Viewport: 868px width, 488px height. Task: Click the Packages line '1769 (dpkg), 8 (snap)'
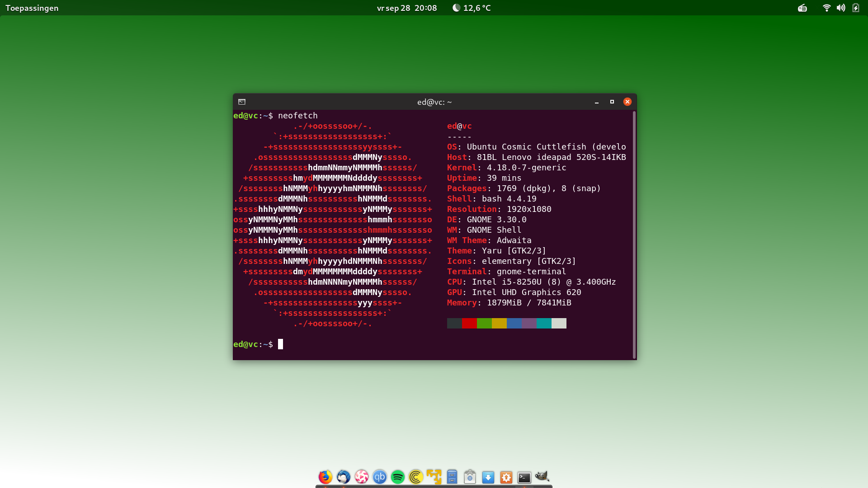tap(549, 188)
